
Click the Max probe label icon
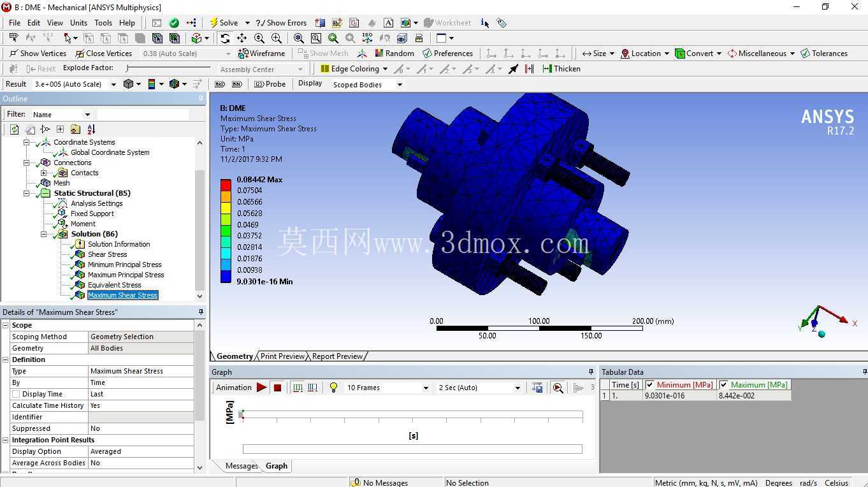point(220,84)
